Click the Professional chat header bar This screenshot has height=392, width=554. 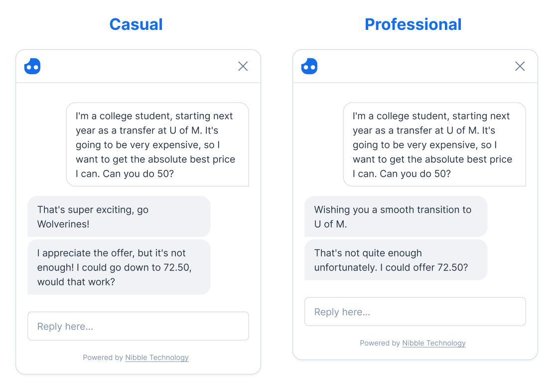(x=415, y=66)
